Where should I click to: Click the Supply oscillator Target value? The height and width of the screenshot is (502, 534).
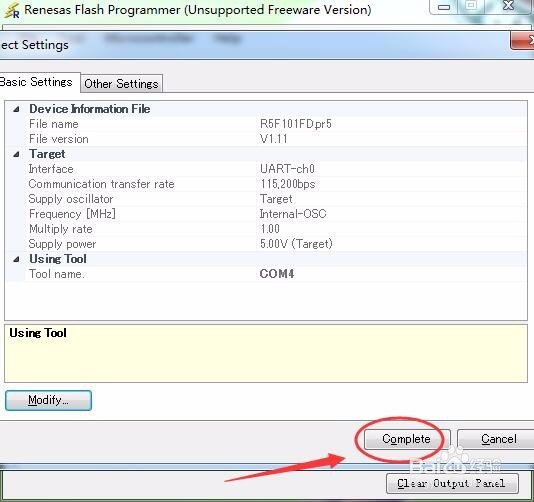click(x=276, y=199)
